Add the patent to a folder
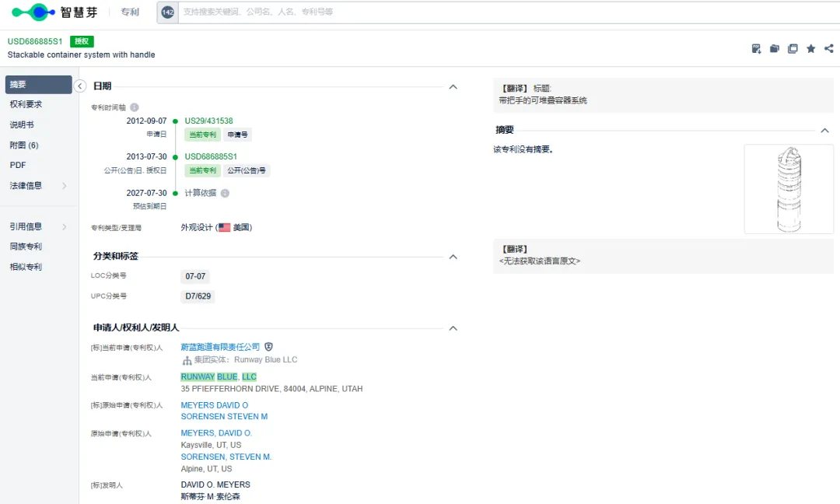The height and width of the screenshot is (504, 840). point(774,49)
